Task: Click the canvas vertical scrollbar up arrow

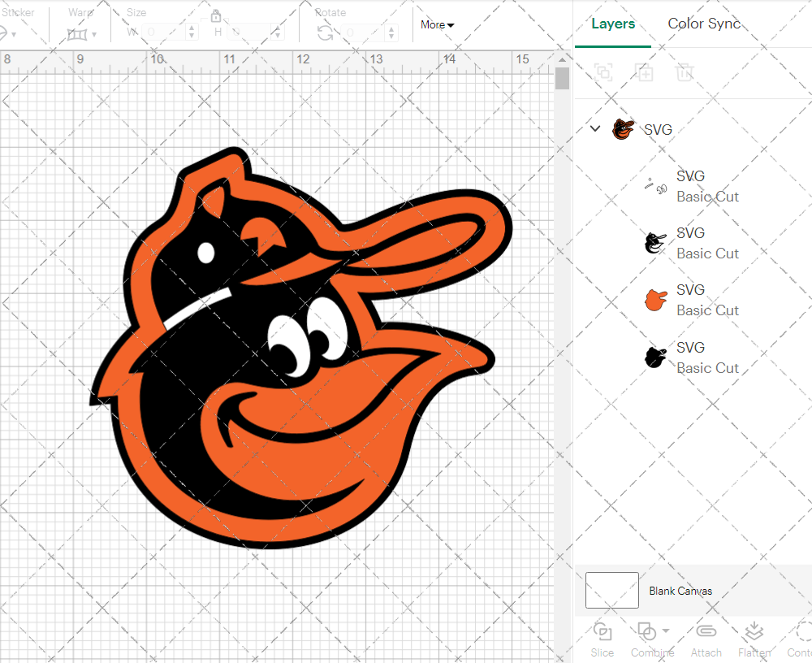Action: [562, 60]
